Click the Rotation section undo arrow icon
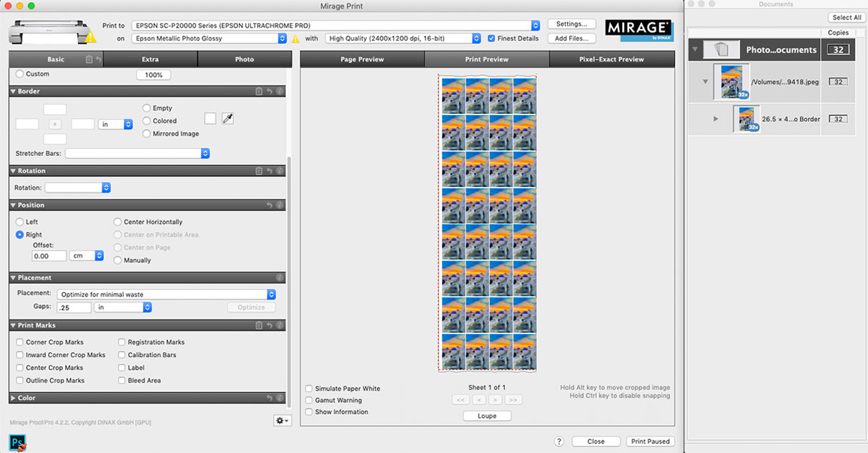Screen dimensions: 868x453 [270, 171]
